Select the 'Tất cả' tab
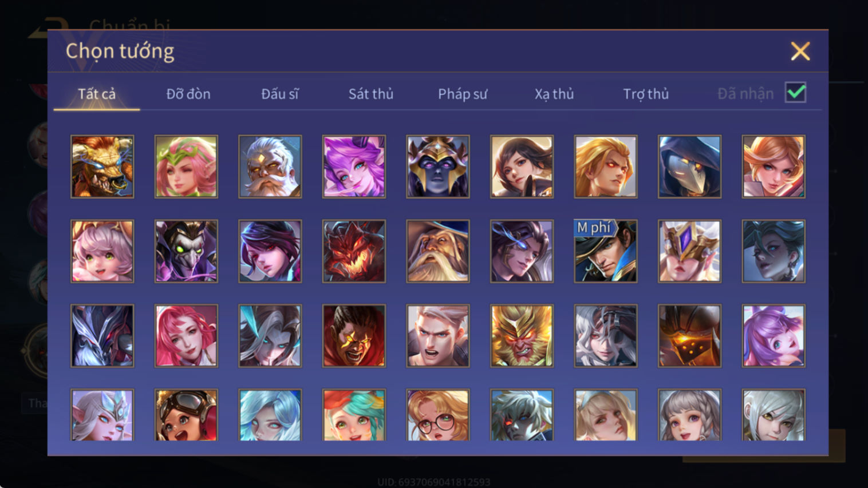The height and width of the screenshot is (488, 868). (x=97, y=94)
